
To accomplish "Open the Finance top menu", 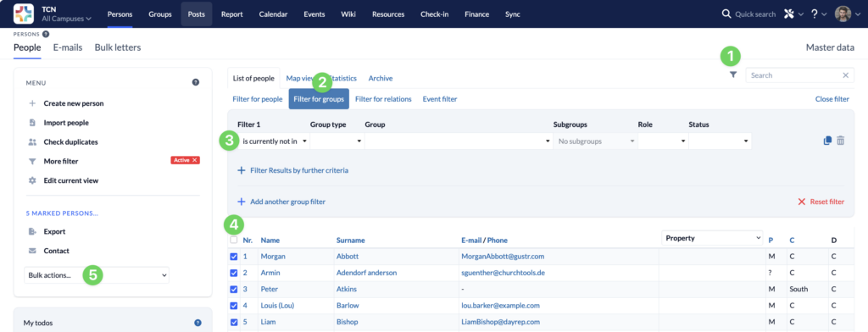I will coord(477,14).
